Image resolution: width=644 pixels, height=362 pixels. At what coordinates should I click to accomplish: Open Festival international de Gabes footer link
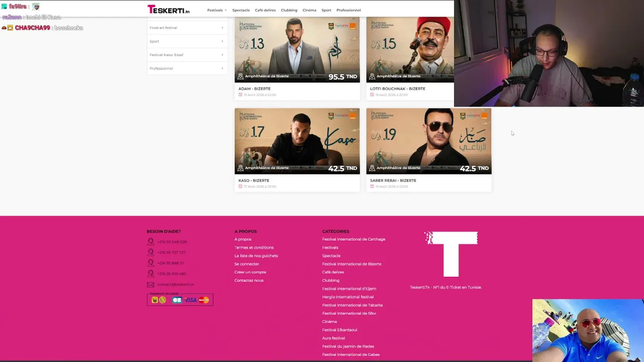(x=351, y=354)
